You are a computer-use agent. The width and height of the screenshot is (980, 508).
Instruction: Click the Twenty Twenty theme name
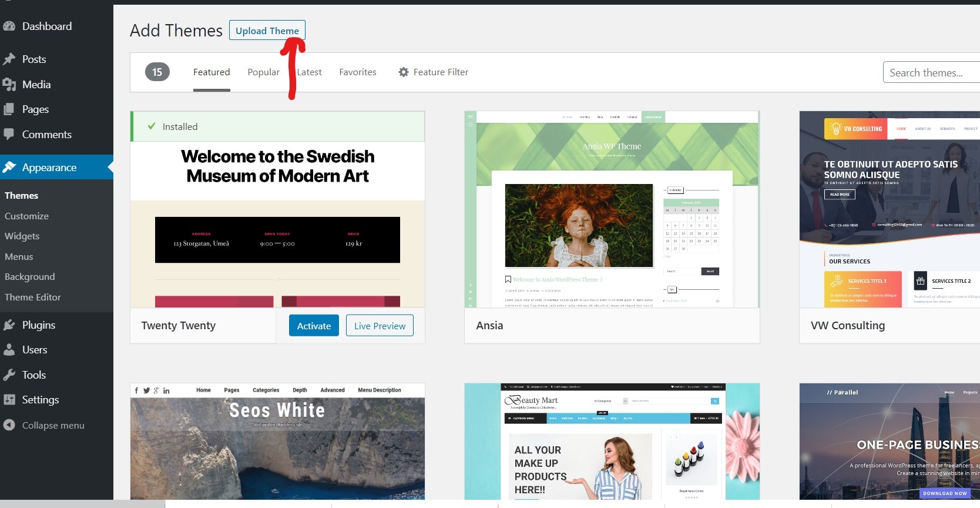click(179, 326)
